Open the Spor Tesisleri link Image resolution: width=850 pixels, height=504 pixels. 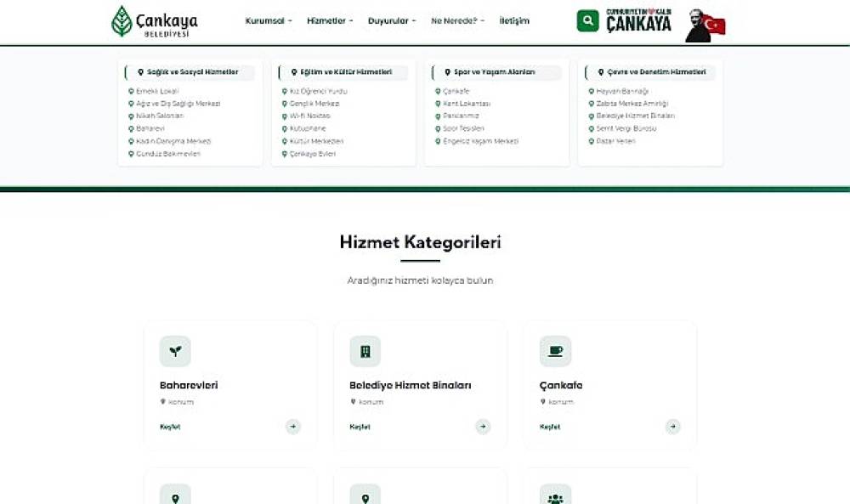click(464, 129)
